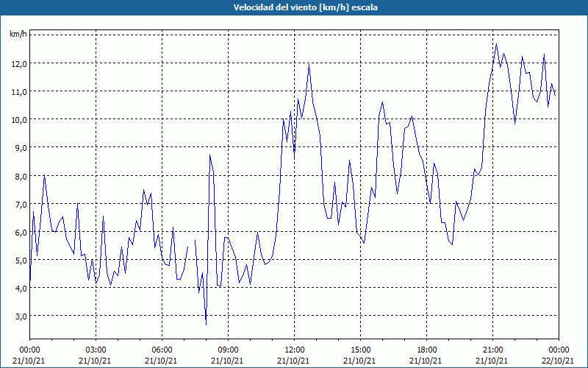Click the 06:00 time axis label
Viewport: 588px width, 368px height.
[162, 350]
